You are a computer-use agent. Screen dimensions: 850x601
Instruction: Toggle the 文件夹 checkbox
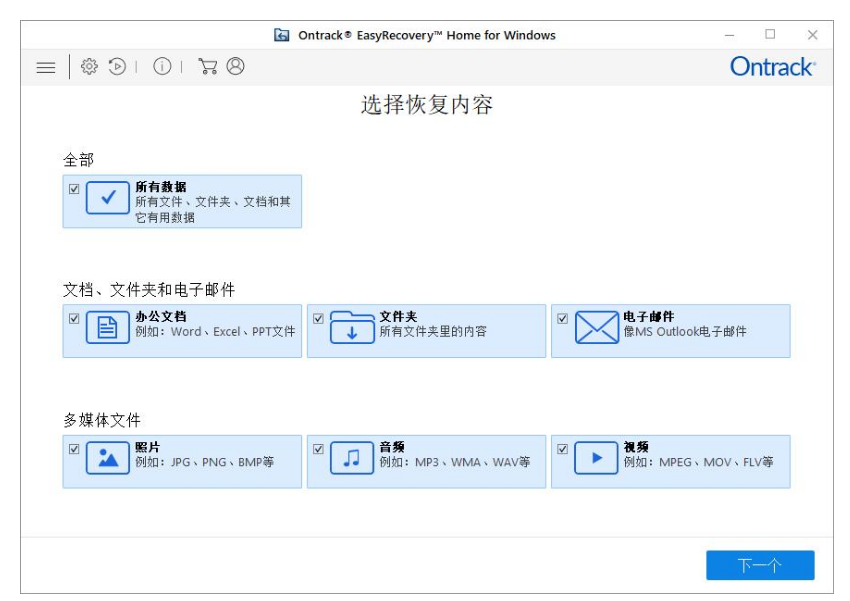[x=318, y=319]
